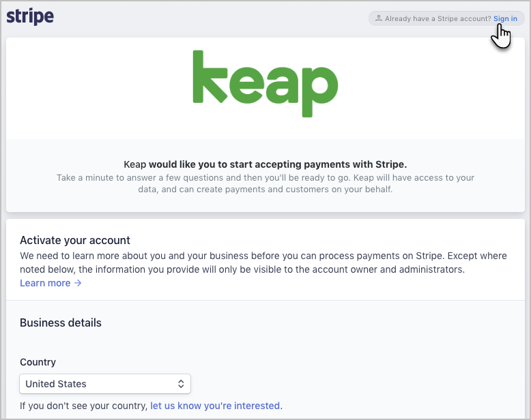
Task: Open the Country dropdown
Action: click(x=105, y=384)
